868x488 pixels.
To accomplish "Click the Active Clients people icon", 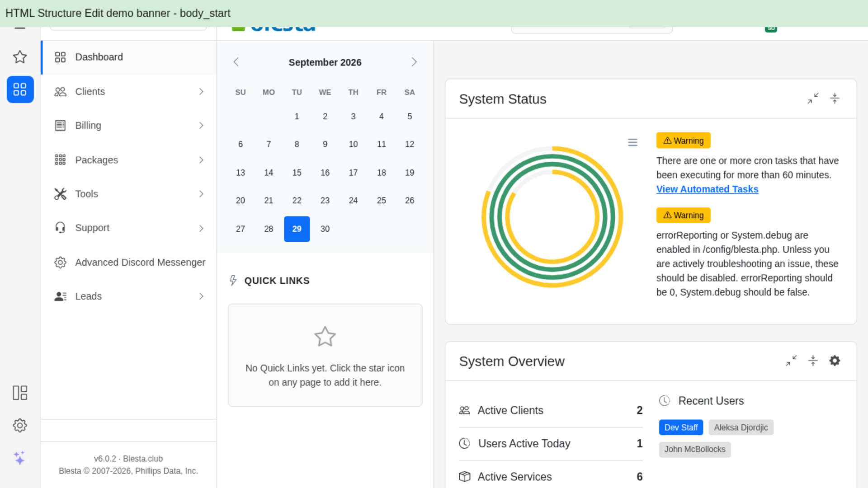I will coord(464,410).
